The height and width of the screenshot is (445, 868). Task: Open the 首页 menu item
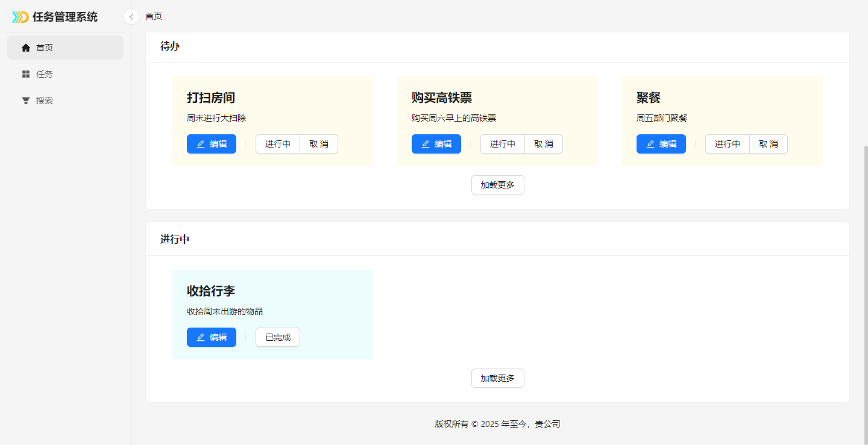point(65,48)
